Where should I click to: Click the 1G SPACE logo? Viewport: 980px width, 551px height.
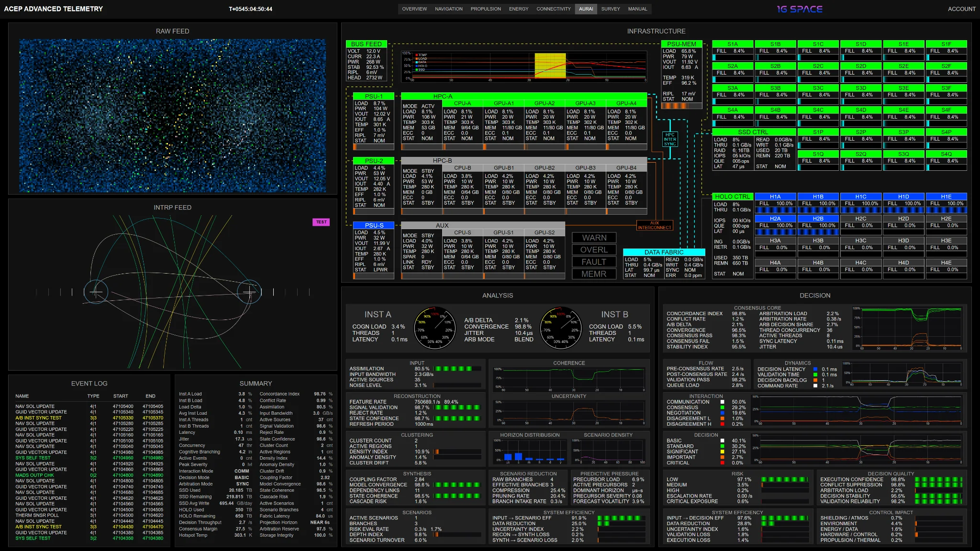[800, 9]
